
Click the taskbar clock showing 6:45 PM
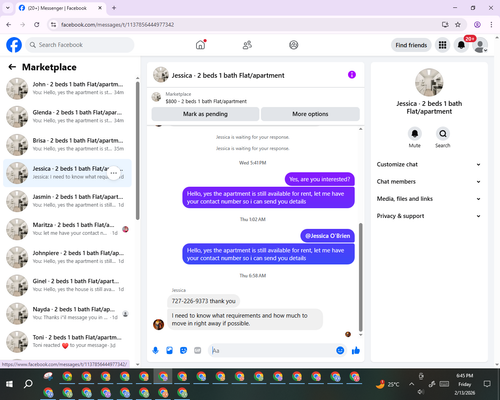(465, 384)
